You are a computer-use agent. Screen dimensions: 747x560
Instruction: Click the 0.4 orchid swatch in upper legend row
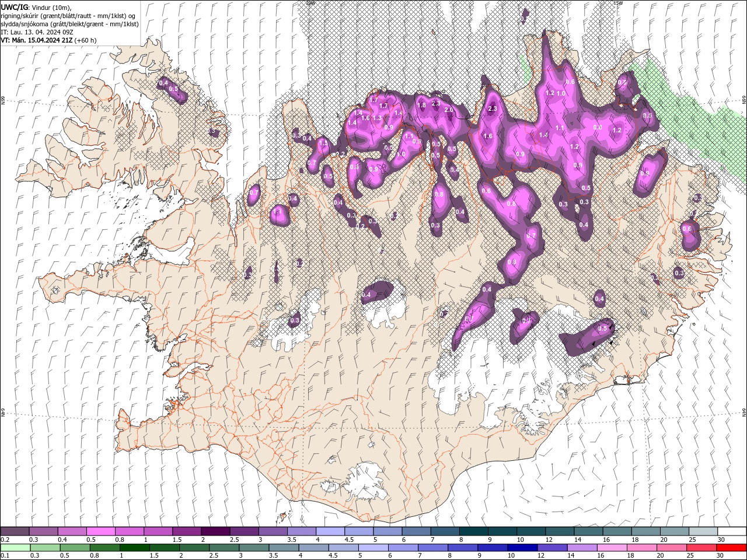[x=72, y=531]
